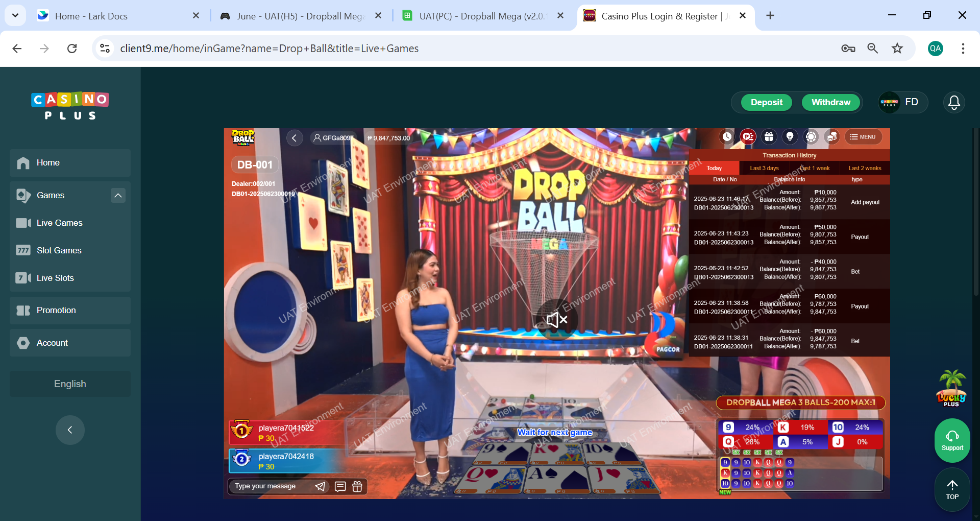Unmute the game sound overlay
The height and width of the screenshot is (521, 980).
coord(557,320)
